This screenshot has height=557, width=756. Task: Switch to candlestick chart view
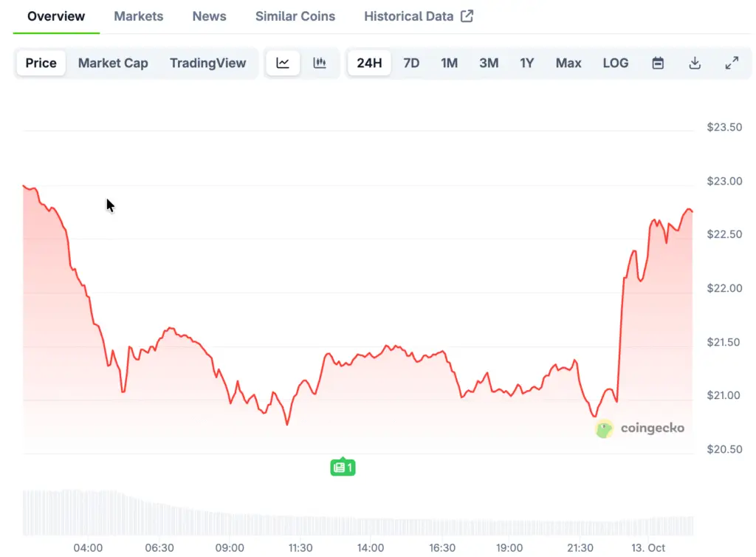click(x=320, y=63)
